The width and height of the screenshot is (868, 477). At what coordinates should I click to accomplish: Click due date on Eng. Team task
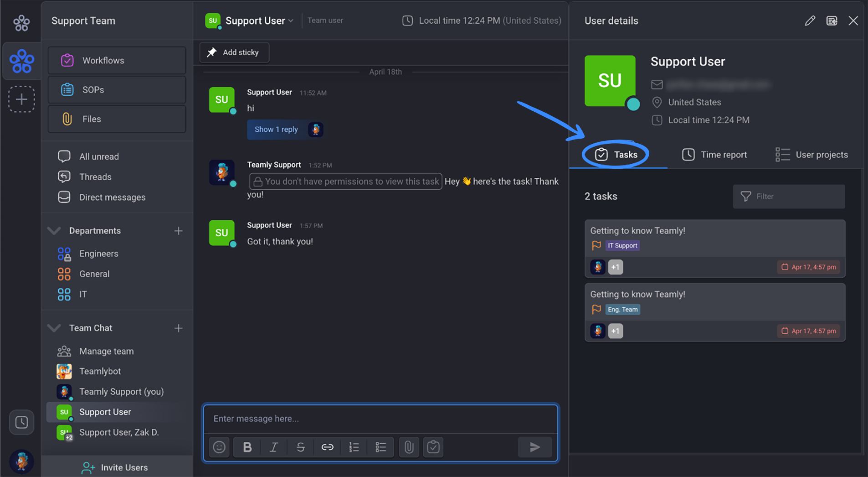click(809, 331)
